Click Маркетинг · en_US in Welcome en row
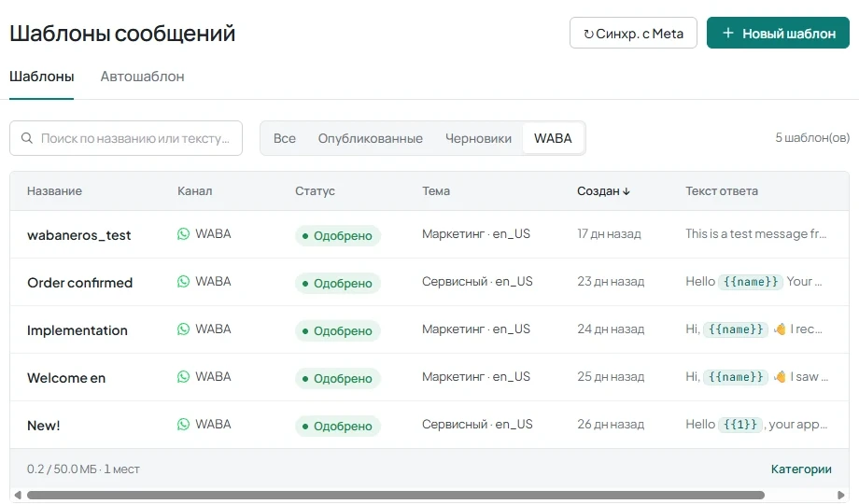Screen dimensions: 859x504 point(476,377)
